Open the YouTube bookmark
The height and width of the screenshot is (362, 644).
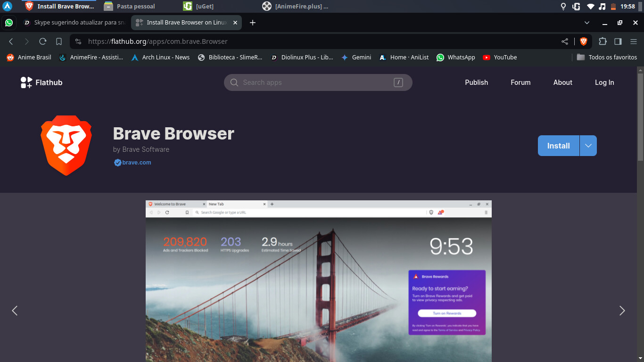pos(500,58)
